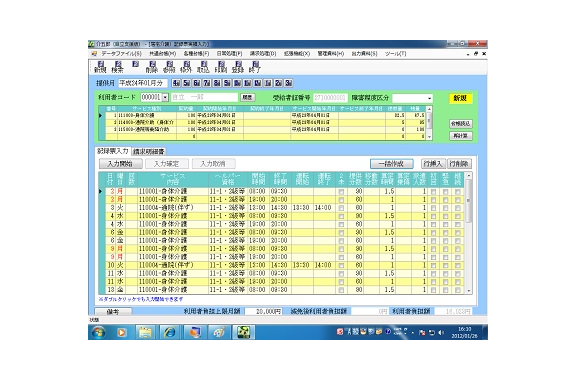
Task: Tick last-column checkbox in day 13 金 row
Action: coord(458,290)
